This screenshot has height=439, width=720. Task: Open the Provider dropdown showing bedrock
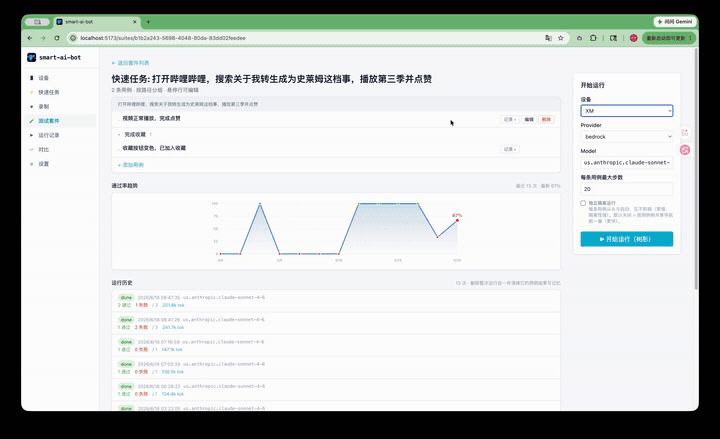click(627, 137)
